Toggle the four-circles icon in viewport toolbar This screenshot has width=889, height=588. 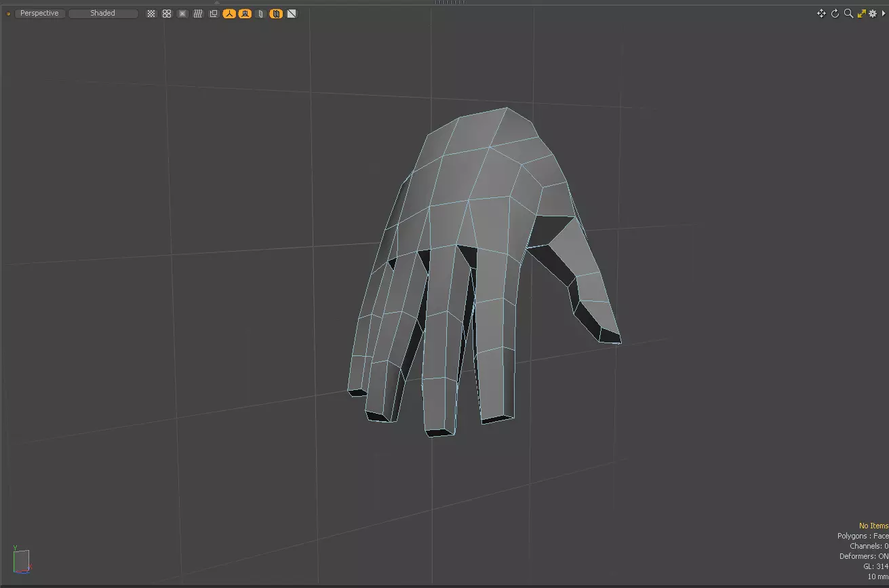coord(167,14)
